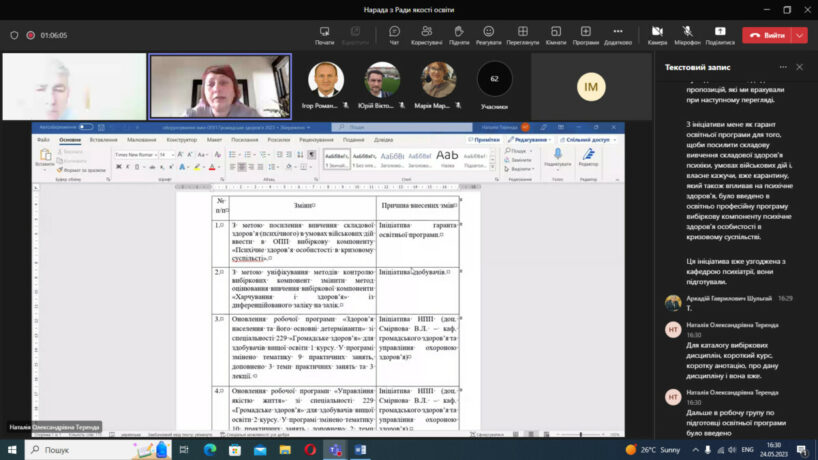This screenshot has width=818, height=460.
Task: Expand the arrow beside the Вийти button
Action: (x=798, y=35)
